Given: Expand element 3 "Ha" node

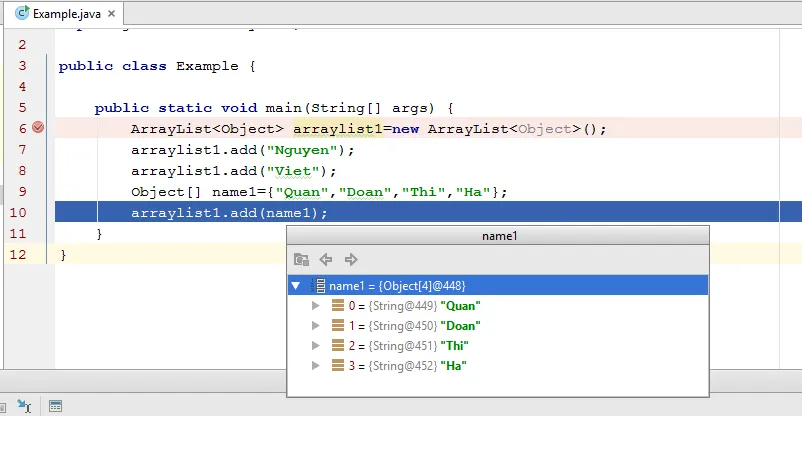Looking at the screenshot, I should 316,366.
